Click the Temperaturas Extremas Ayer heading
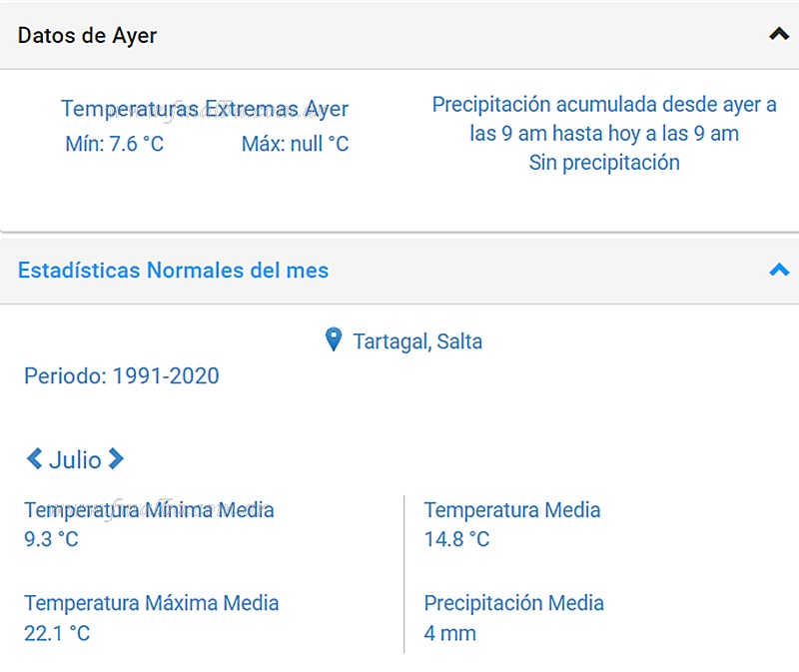The image size is (799, 672). point(204,109)
